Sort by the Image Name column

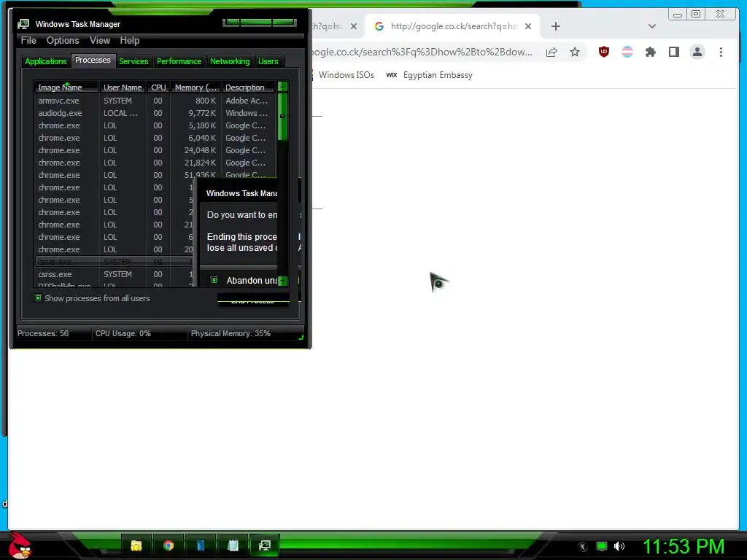[66, 87]
